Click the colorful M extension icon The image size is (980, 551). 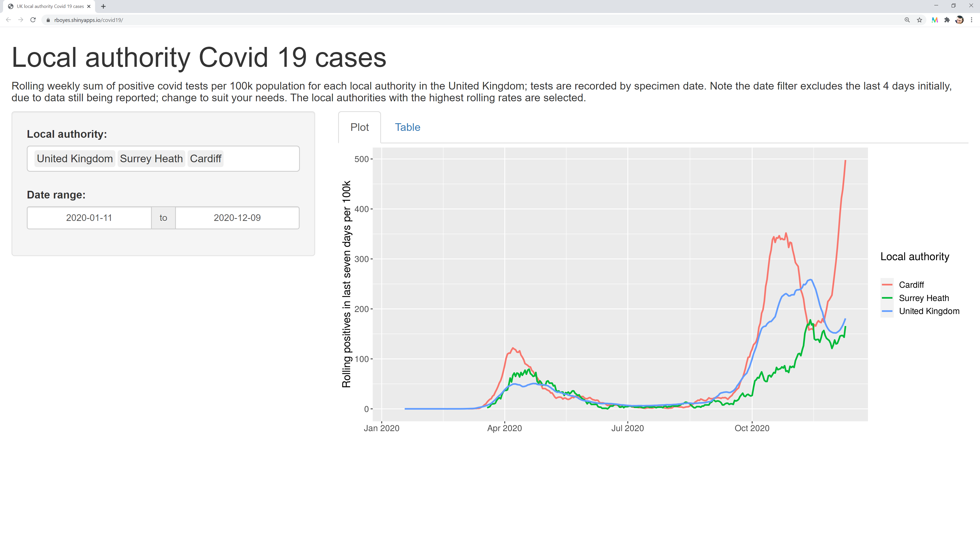click(x=934, y=20)
